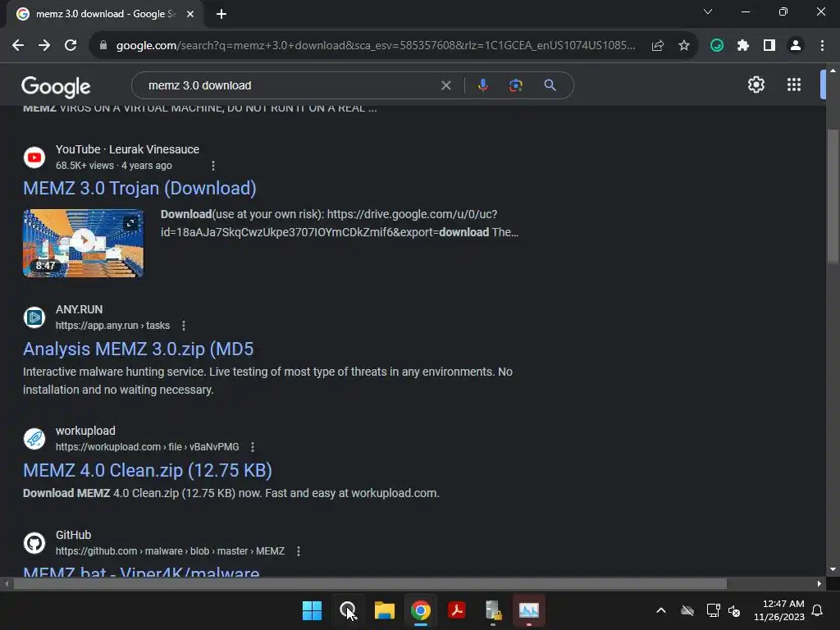This screenshot has width=840, height=630.
Task: Open Chrome three-dot menu
Action: tap(822, 46)
